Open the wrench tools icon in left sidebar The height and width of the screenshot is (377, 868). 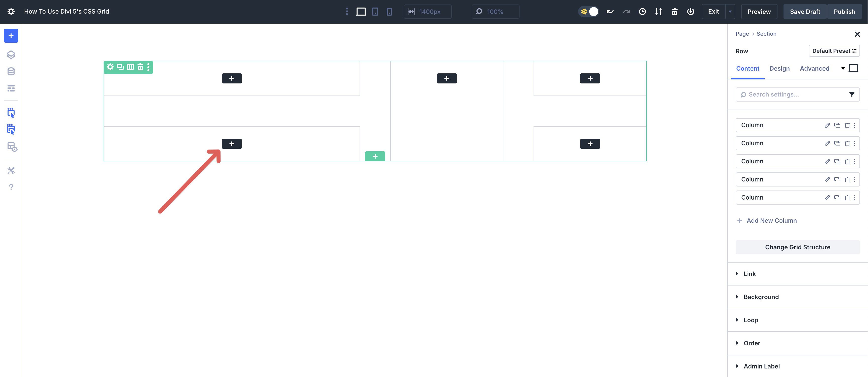point(11,170)
